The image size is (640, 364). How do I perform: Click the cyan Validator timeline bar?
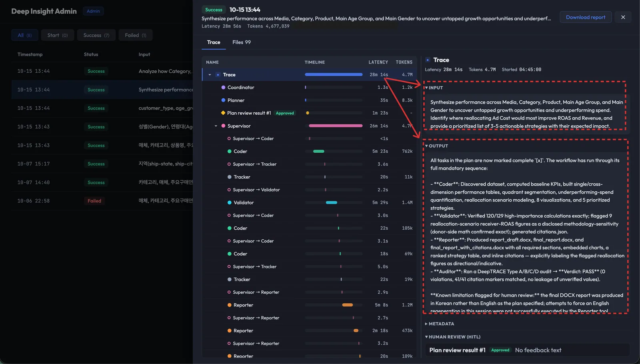(x=331, y=203)
